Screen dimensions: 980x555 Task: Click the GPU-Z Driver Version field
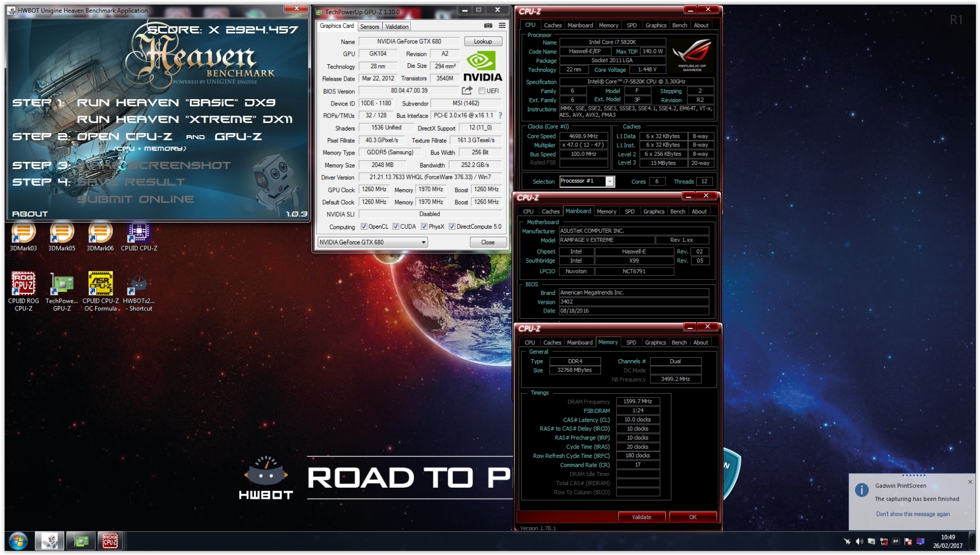point(430,177)
